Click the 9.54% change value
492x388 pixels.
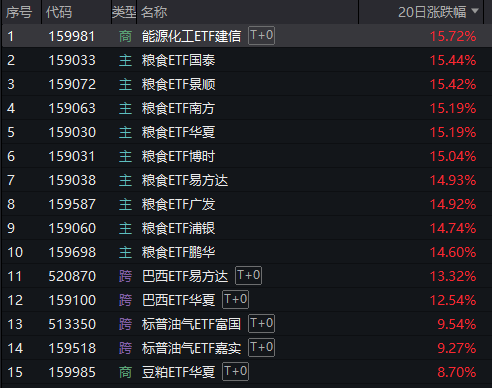[x=457, y=324]
